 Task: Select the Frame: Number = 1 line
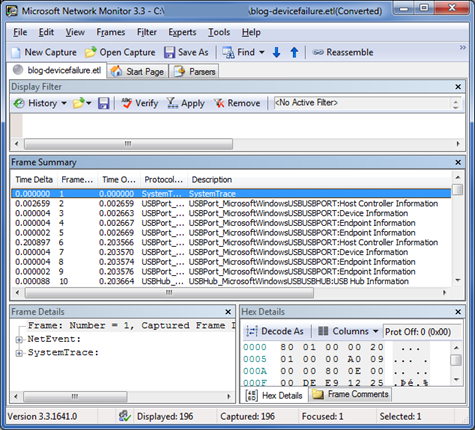[131, 325]
